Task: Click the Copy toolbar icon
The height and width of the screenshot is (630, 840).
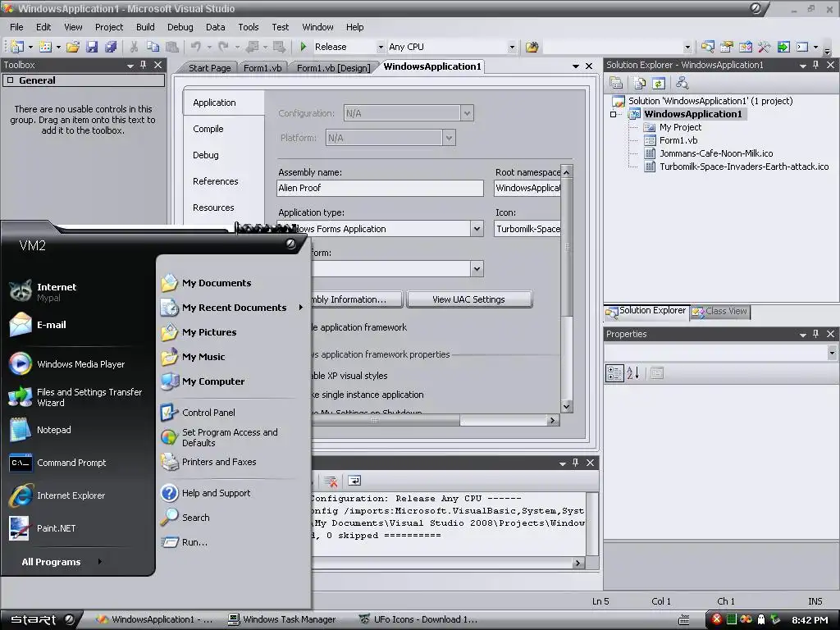Action: (x=153, y=47)
